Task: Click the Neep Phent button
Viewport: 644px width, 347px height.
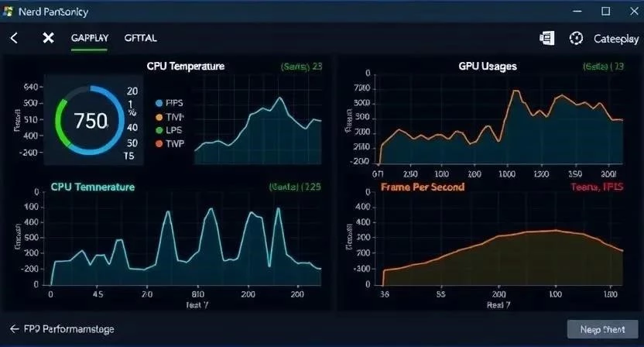Action: coord(602,329)
